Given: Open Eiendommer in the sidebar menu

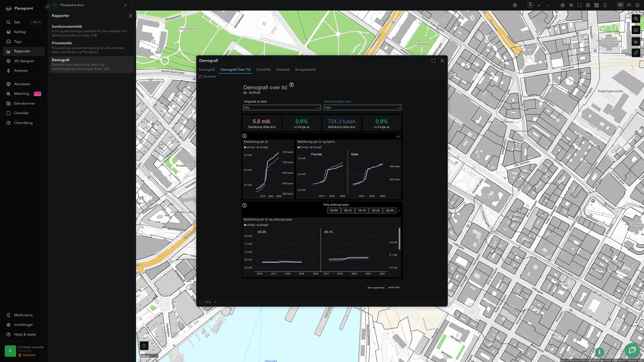Looking at the screenshot, I should [24, 103].
